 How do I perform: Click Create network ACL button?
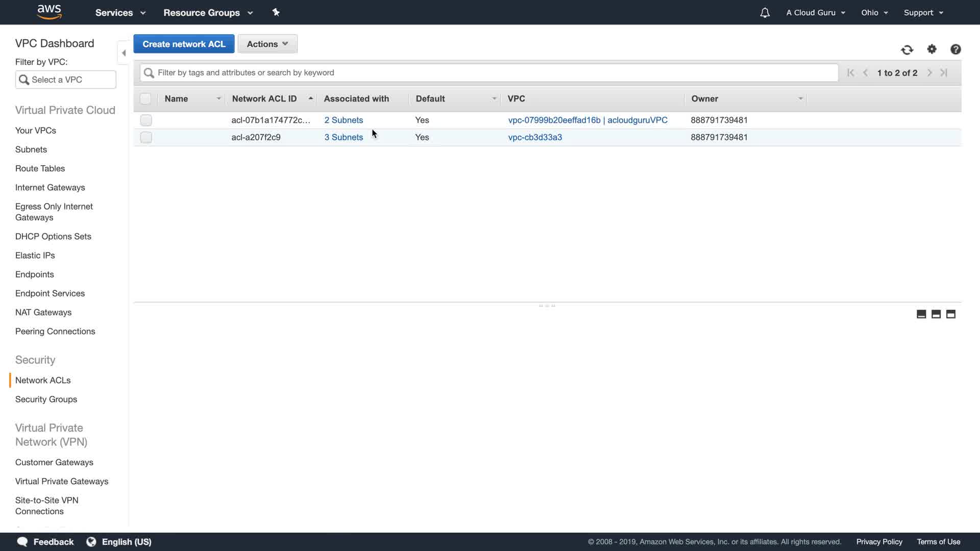[x=184, y=44]
